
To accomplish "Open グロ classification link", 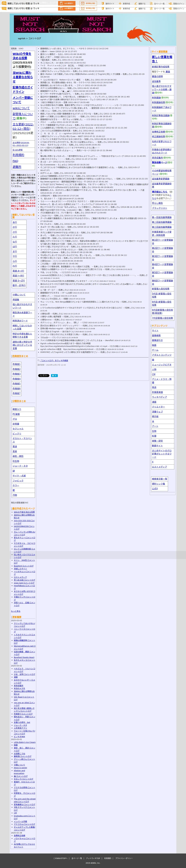I will click(15, 419).
